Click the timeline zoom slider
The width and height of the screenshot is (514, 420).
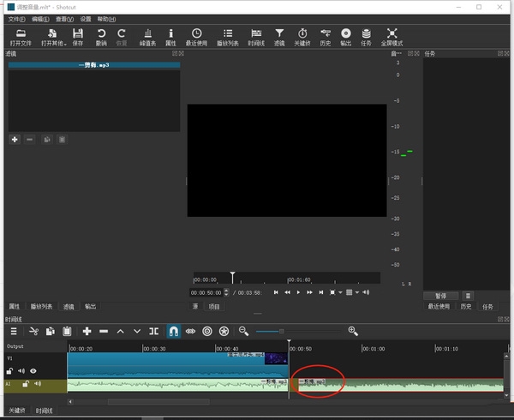(281, 331)
